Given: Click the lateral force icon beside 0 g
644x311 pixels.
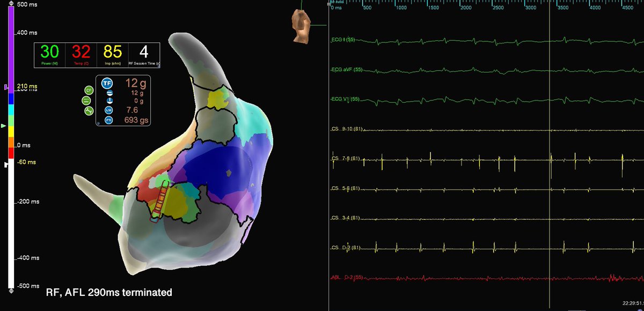Looking at the screenshot, I should click(109, 100).
